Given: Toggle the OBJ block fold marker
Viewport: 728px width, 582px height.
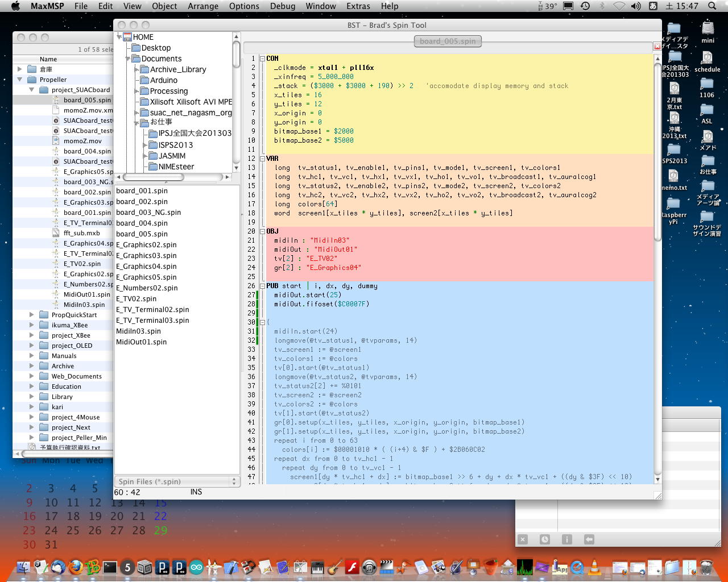Looking at the screenshot, I should pos(262,231).
